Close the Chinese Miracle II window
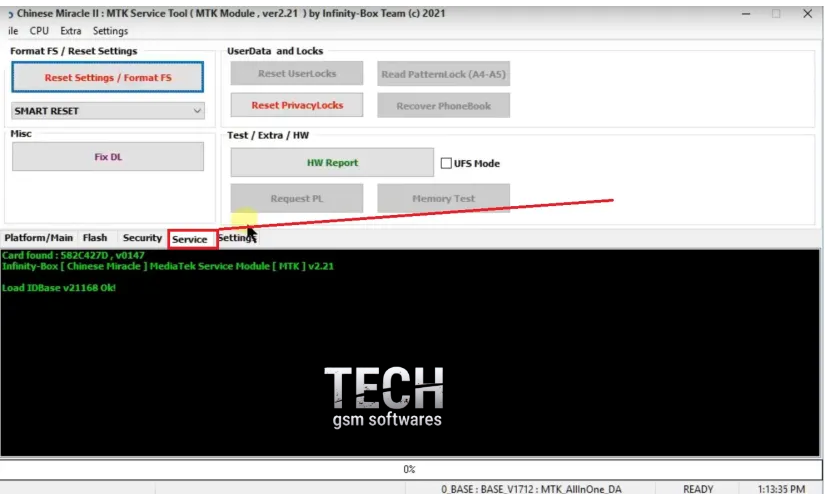This screenshot has height=500, width=825. tap(808, 14)
